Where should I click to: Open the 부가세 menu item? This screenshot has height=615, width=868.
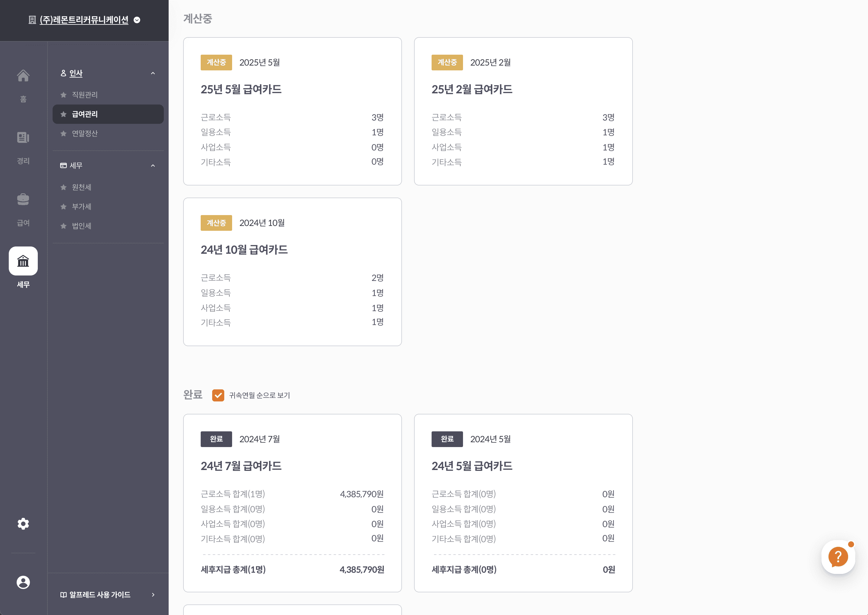click(82, 206)
